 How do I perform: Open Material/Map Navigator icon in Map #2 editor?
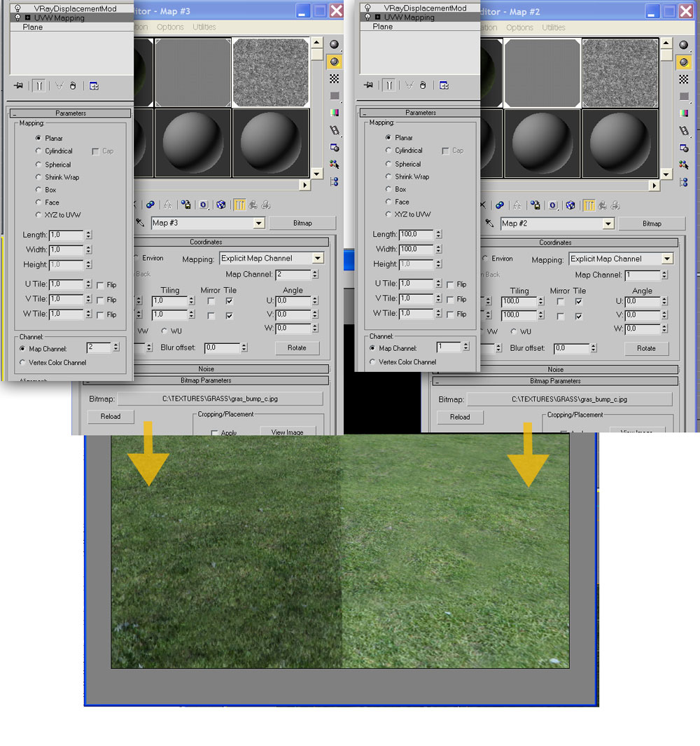coord(684,181)
